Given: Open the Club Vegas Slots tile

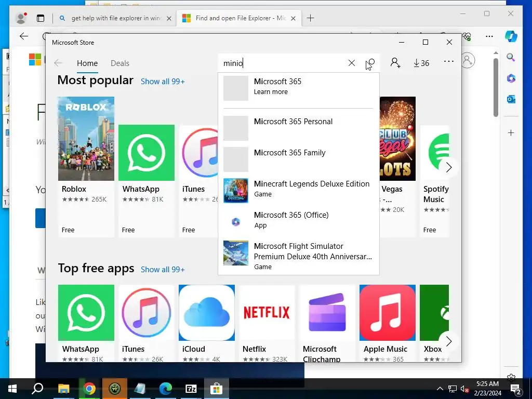Looking at the screenshot, I should point(397,167).
